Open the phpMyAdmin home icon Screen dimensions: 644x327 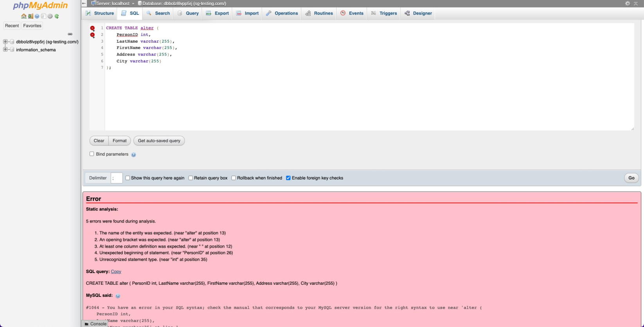(x=24, y=16)
